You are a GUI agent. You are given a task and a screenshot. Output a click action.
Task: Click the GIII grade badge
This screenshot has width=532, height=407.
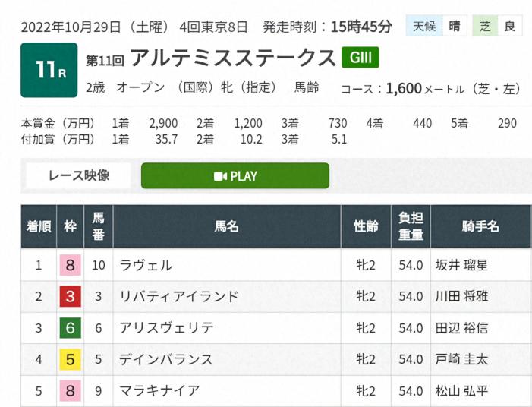click(x=360, y=58)
